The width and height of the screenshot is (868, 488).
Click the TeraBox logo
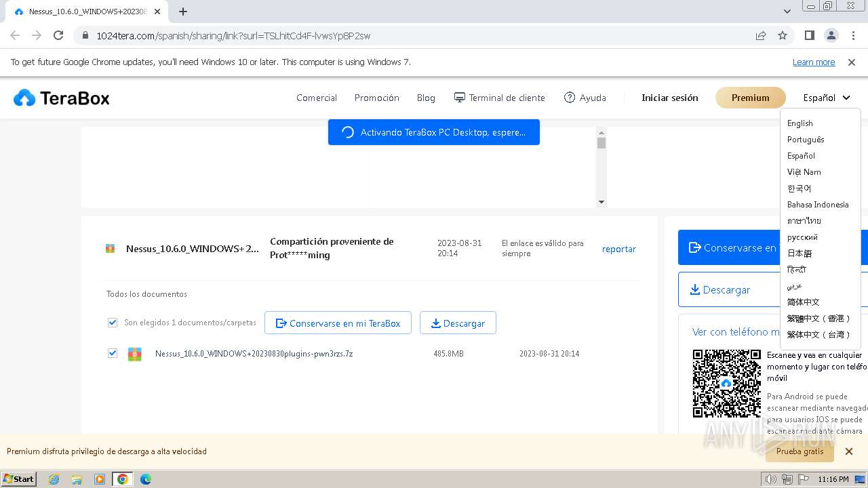pos(62,98)
